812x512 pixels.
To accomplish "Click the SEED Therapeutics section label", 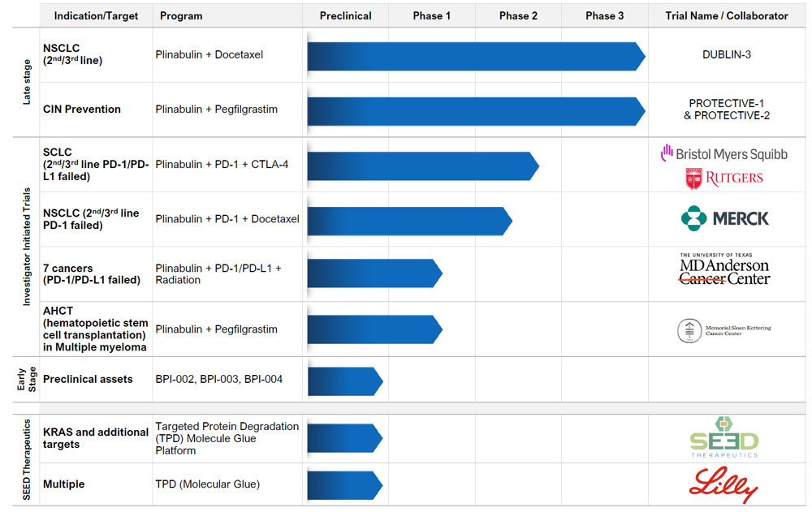I will [x=27, y=460].
